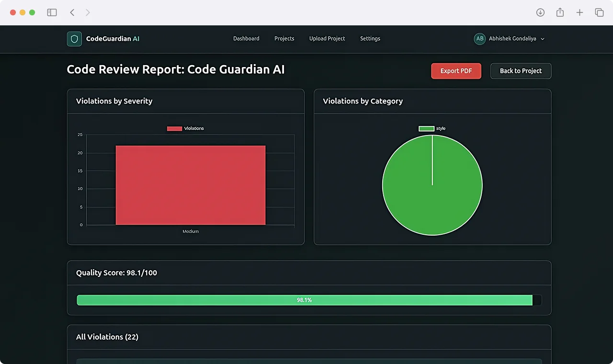Go back with the browser back arrow
This screenshot has height=364, width=613.
click(72, 12)
